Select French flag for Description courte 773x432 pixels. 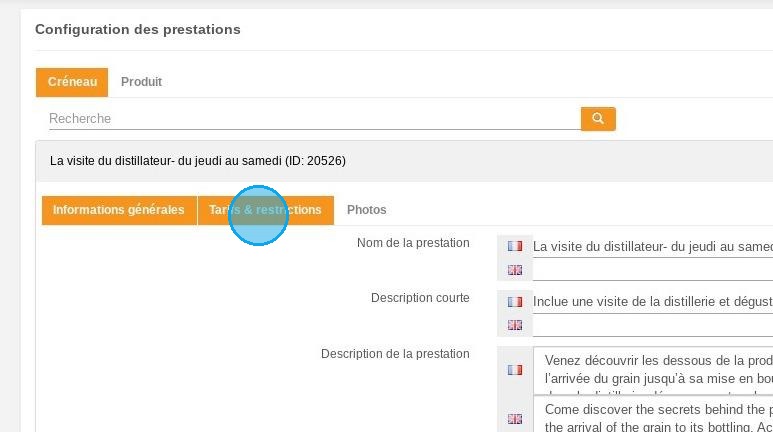click(515, 301)
